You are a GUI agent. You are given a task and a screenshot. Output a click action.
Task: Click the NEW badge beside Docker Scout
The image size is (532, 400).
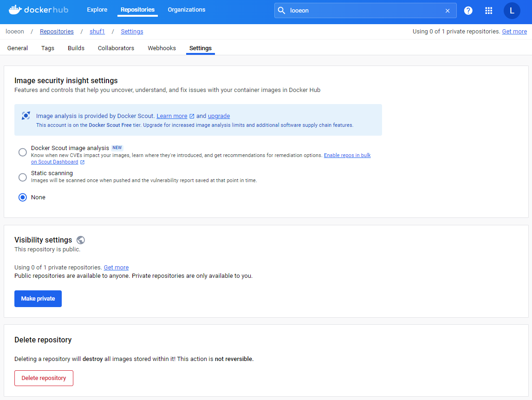[117, 148]
